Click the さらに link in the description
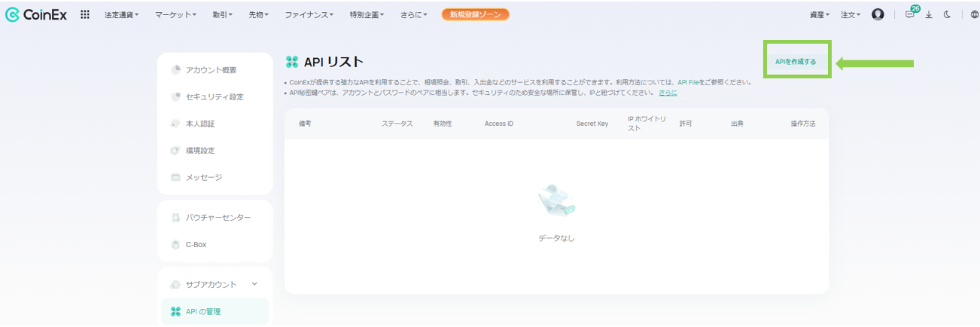 (x=668, y=93)
